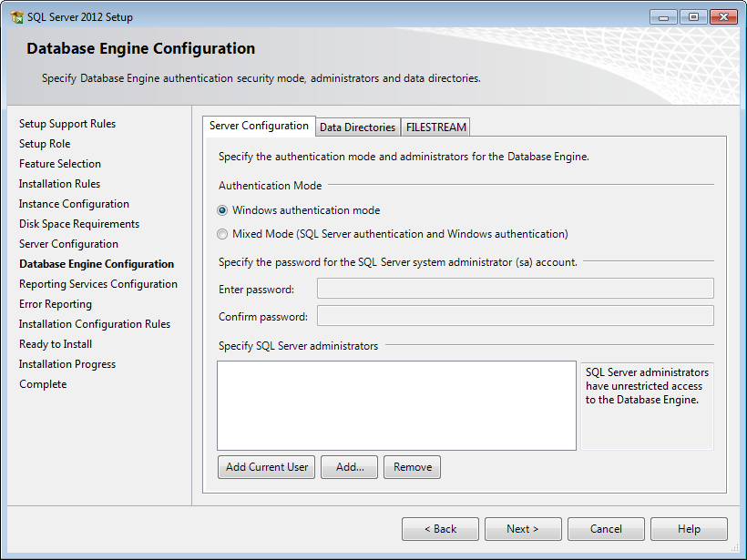Viewport: 747px width, 560px height.
Task: Click the Remove button
Action: tap(412, 467)
